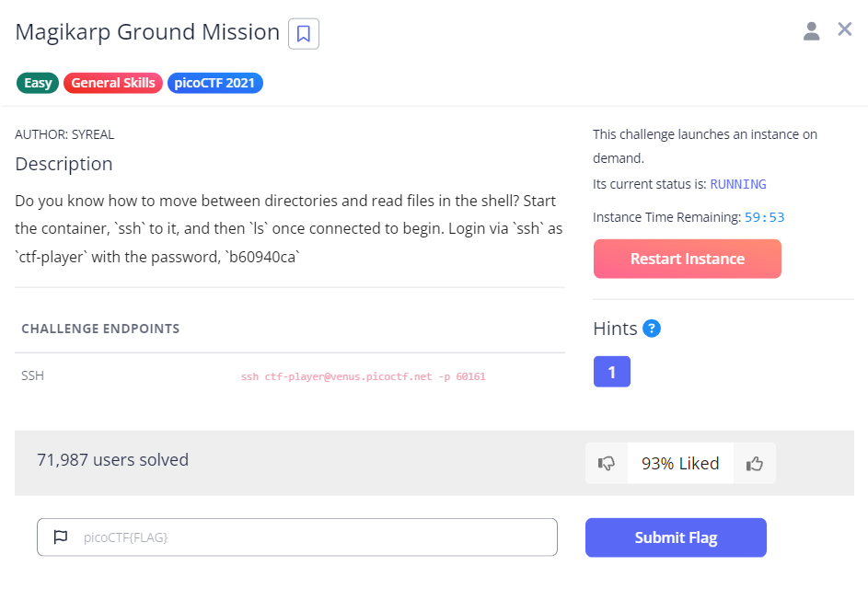868x589 pixels.
Task: Open the user profile icon
Action: pos(811,31)
